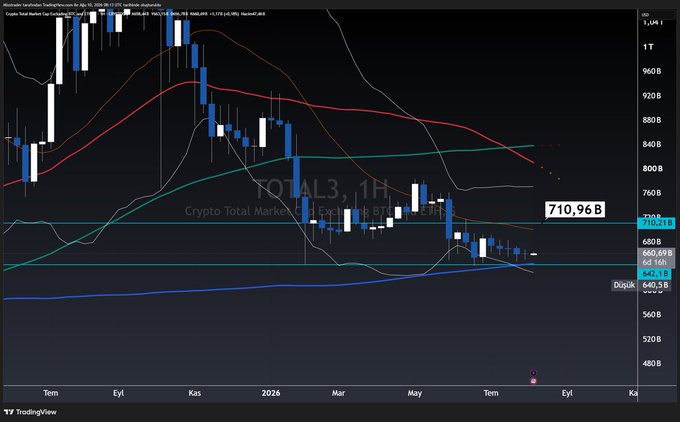The image size is (680, 422).
Task: Click the purple event marker above the time axis
Action: point(533,373)
